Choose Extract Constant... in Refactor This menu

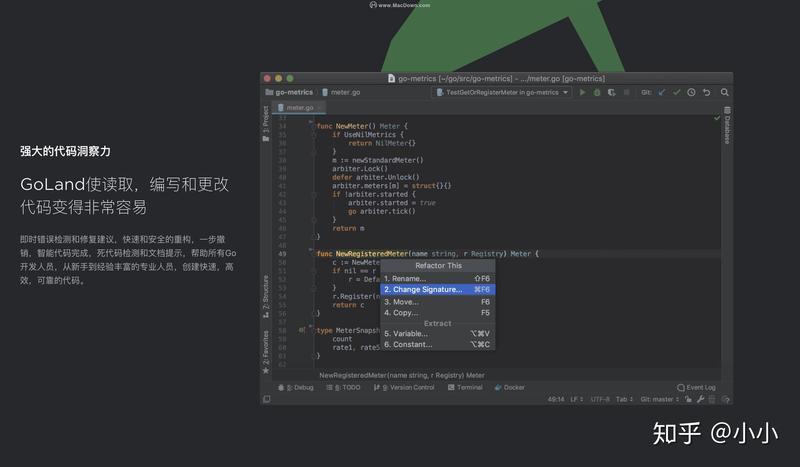(x=438, y=345)
